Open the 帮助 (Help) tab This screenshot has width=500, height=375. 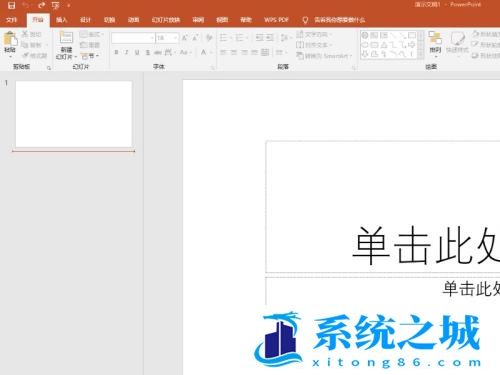pyautogui.click(x=246, y=20)
